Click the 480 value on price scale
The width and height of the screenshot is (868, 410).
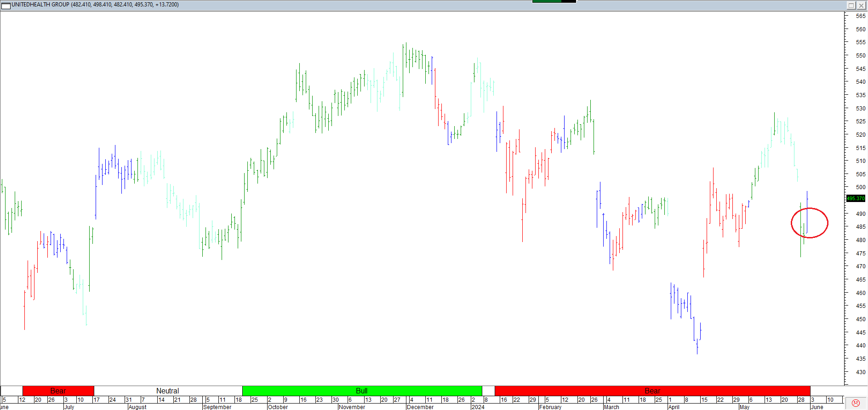click(x=861, y=240)
